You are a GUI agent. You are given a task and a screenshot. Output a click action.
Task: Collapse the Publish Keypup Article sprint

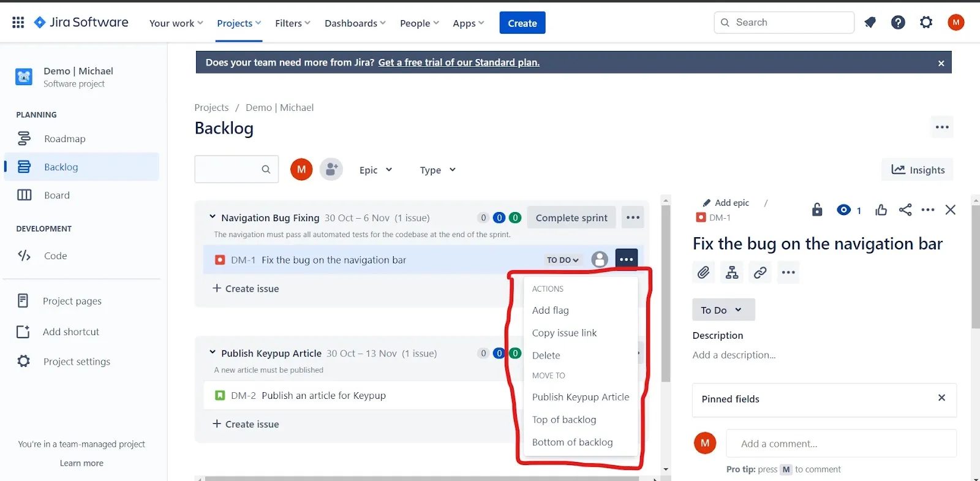(213, 352)
